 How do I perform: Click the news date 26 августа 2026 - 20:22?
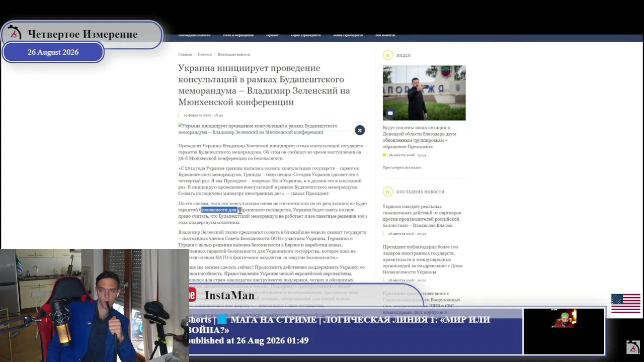tap(407, 280)
